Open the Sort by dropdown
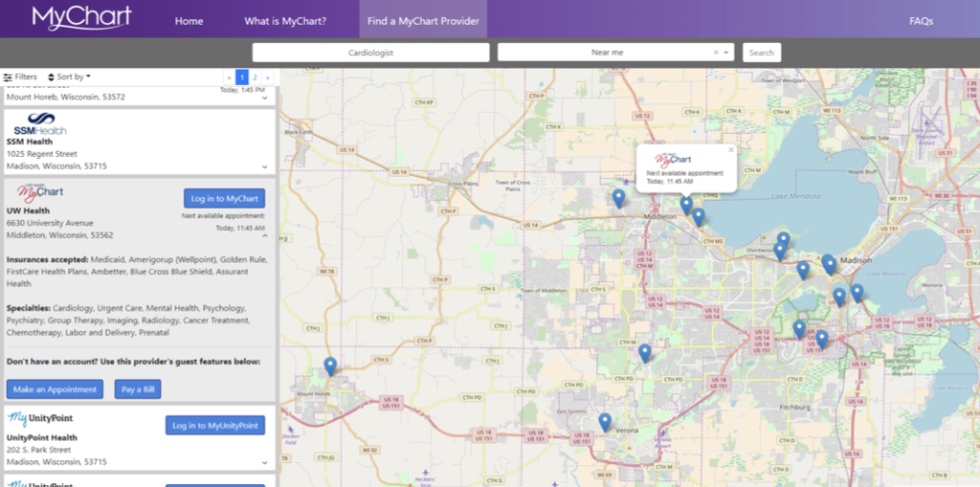This screenshot has width=980, height=487. tap(69, 77)
